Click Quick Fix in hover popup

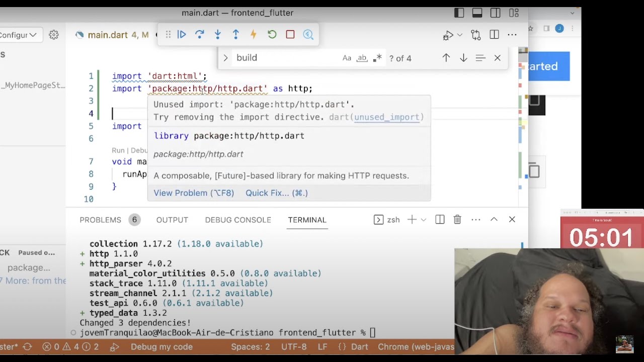coord(277,193)
